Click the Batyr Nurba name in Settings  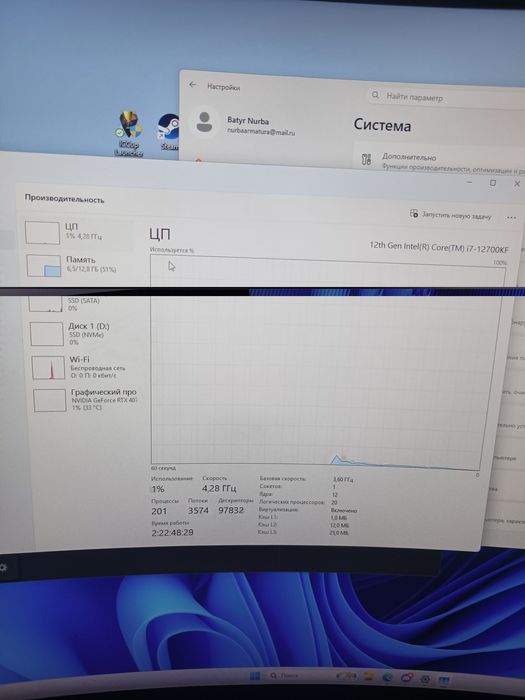[248, 121]
